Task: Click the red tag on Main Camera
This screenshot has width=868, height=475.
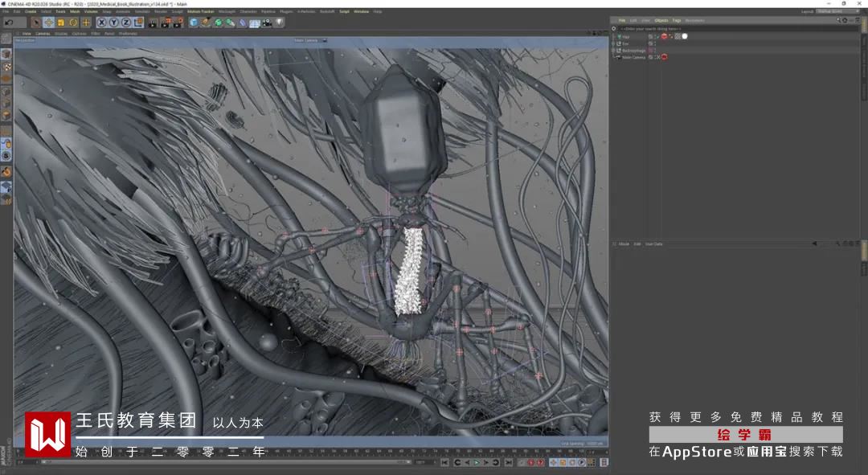Action: 665,57
